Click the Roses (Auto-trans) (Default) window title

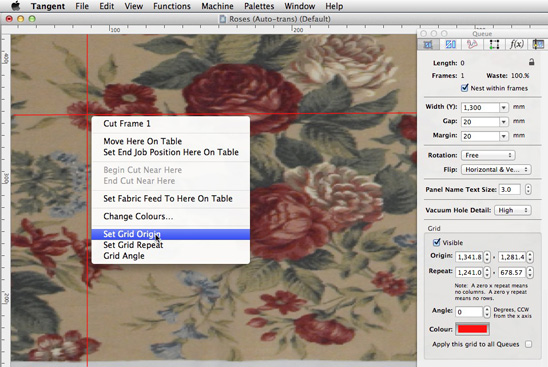[x=280, y=19]
